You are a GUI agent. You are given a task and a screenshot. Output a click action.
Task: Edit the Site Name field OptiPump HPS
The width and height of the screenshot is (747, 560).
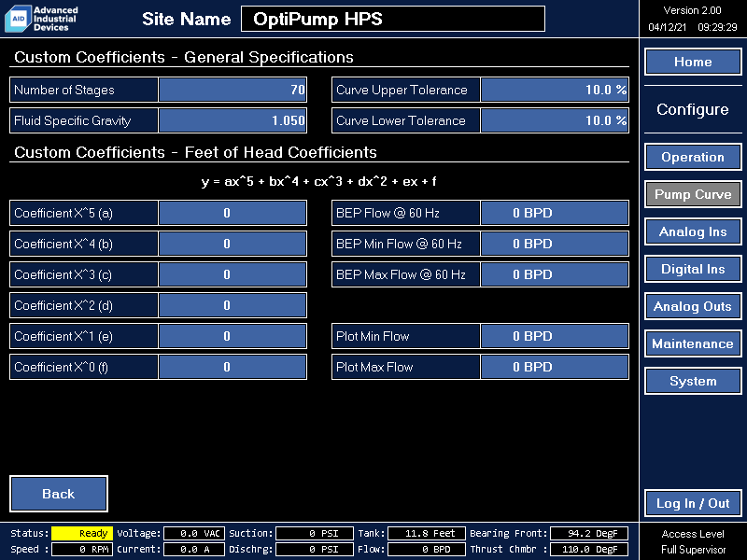click(x=392, y=19)
